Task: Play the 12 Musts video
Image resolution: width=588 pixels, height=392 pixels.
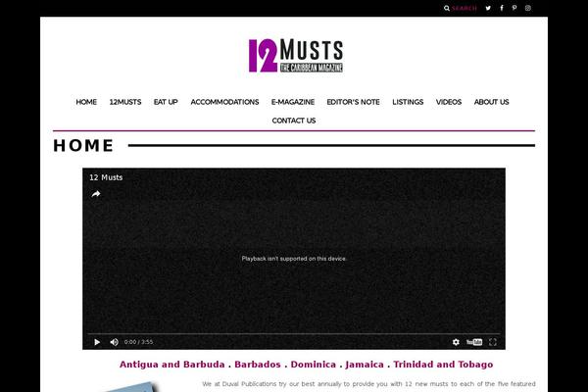Action: 97,342
